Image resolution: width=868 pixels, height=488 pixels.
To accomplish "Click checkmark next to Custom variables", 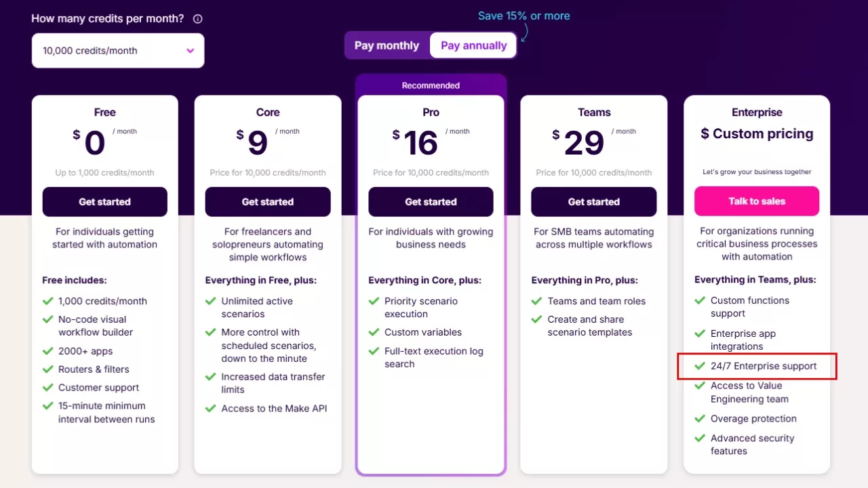I will tap(374, 332).
